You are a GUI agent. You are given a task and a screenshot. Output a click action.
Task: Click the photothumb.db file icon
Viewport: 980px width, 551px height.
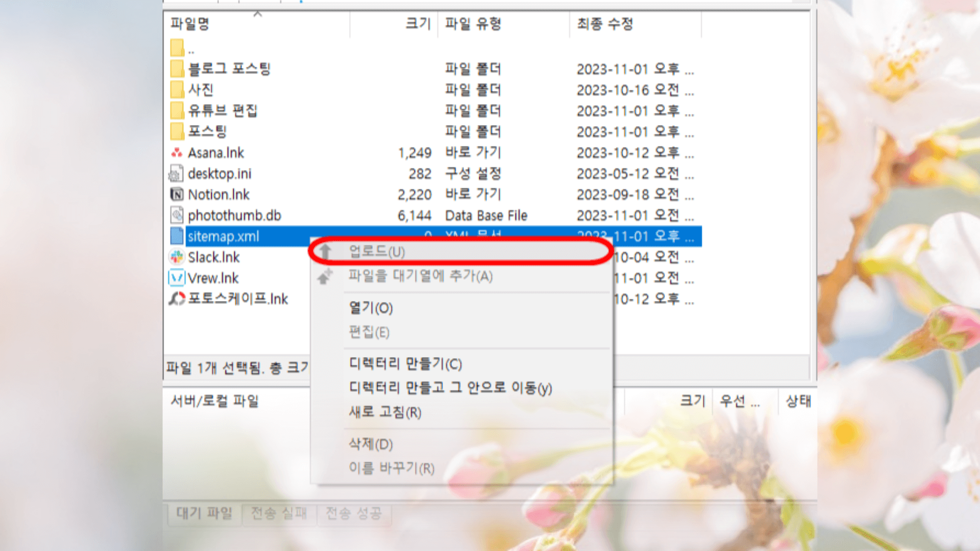pyautogui.click(x=177, y=215)
